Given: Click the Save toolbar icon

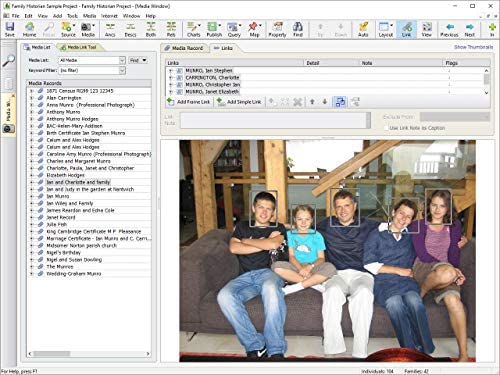Looking at the screenshot, I should click(x=10, y=29).
